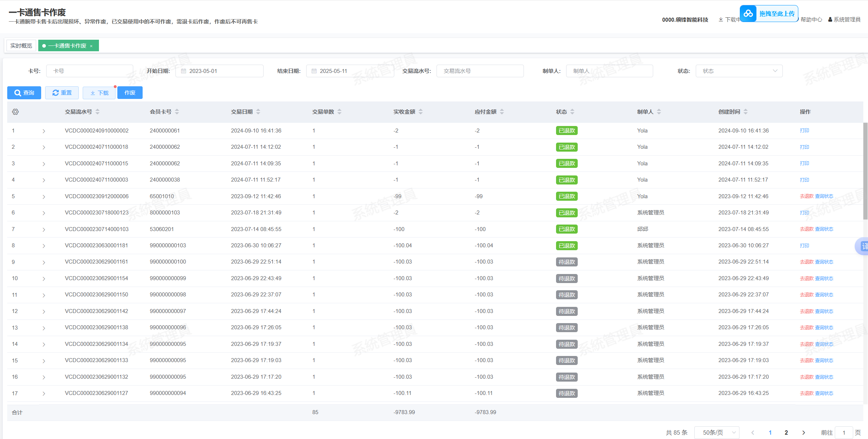Open the 50条/页 page size dropdown
The width and height of the screenshot is (868, 439).
coord(716,433)
